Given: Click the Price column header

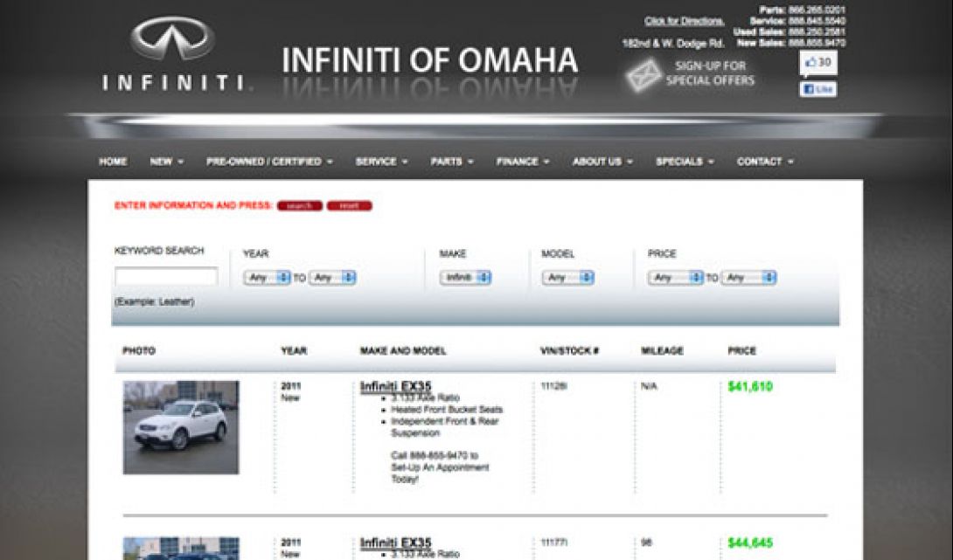Looking at the screenshot, I should (x=741, y=351).
